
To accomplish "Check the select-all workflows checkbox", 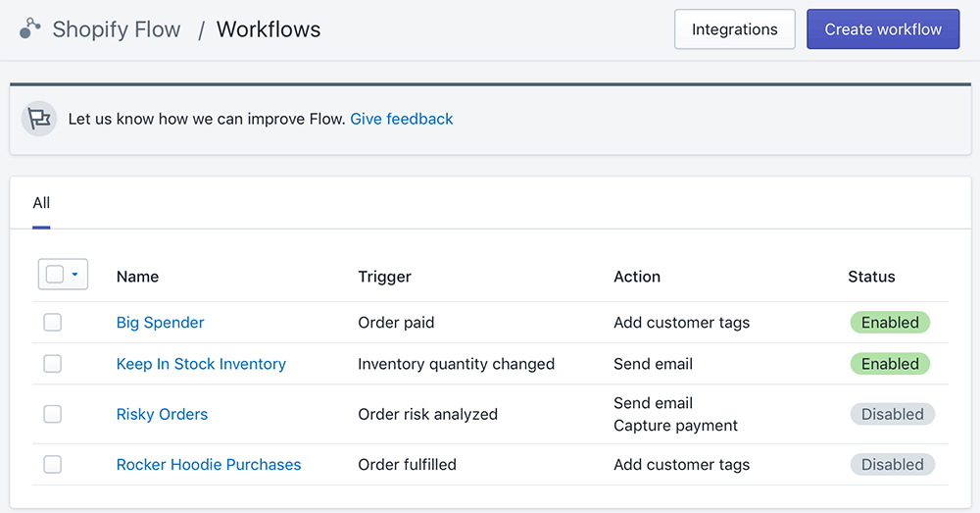I will coord(55,275).
